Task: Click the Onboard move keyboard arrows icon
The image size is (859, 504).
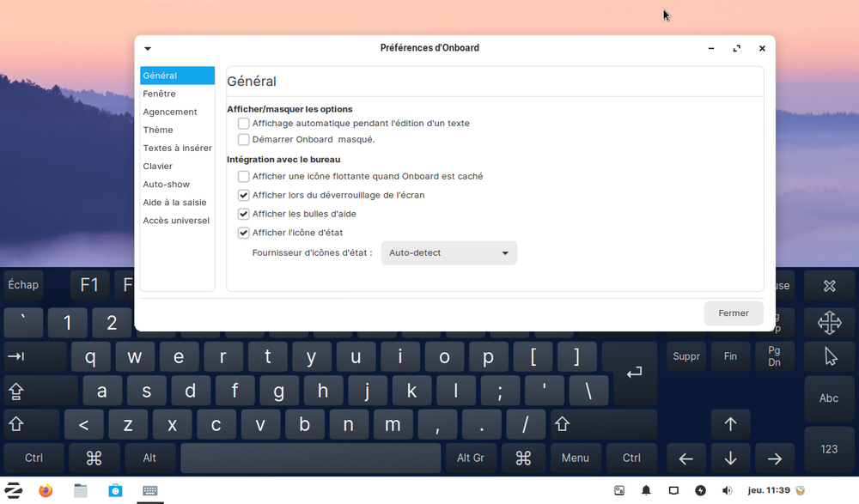Action: point(829,323)
